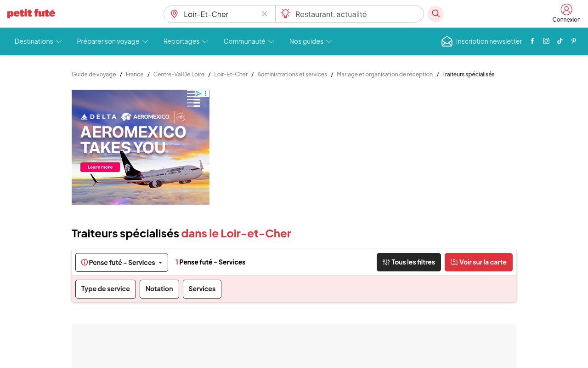This screenshot has width=588, height=368.
Task: Go to Guide de voyage breadcrumb
Action: 94,74
